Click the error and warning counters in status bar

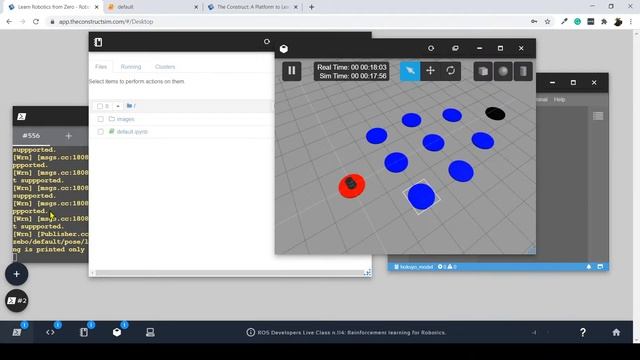pyautogui.click(x=447, y=267)
